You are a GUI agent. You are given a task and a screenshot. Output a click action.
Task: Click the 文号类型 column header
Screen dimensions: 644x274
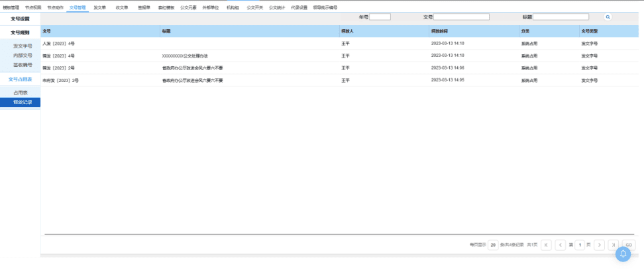[609, 31]
